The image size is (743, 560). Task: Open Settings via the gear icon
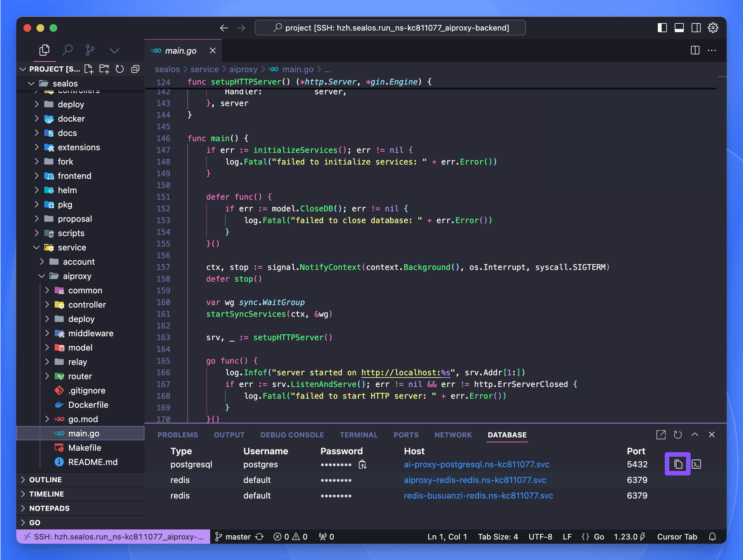pos(713,28)
